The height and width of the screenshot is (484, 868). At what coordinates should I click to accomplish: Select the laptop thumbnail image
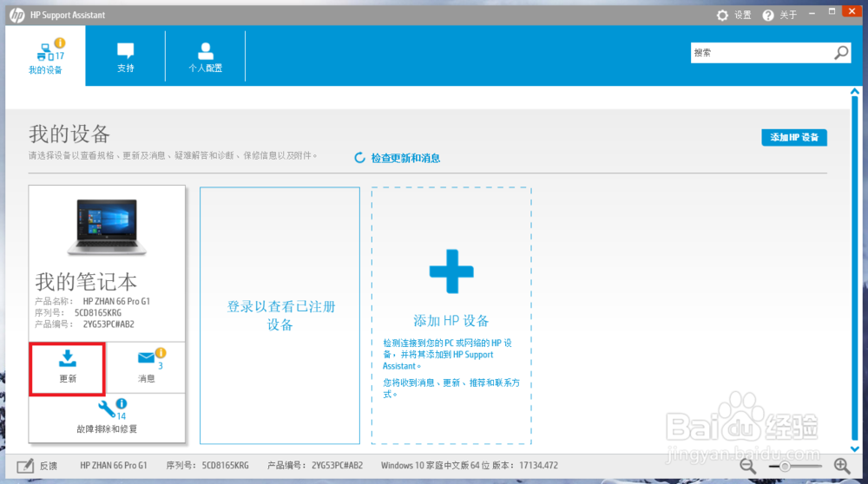click(x=107, y=226)
